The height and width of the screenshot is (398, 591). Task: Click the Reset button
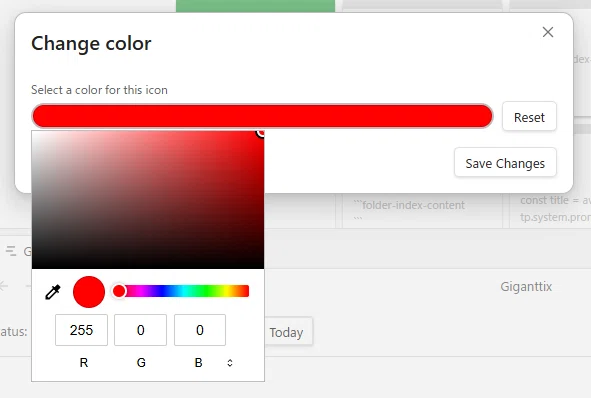(529, 116)
